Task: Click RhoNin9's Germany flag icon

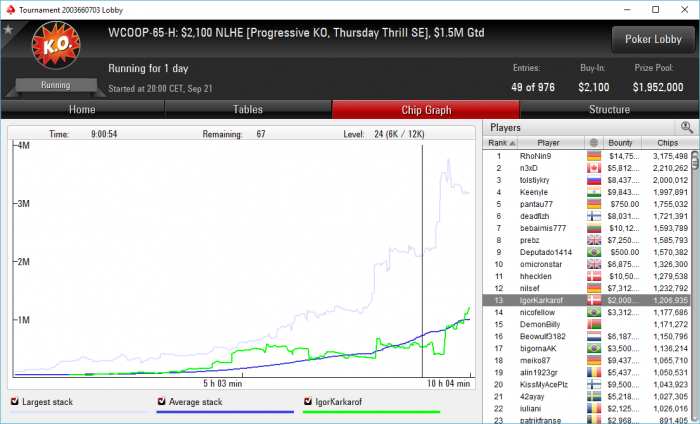Action: click(x=594, y=156)
